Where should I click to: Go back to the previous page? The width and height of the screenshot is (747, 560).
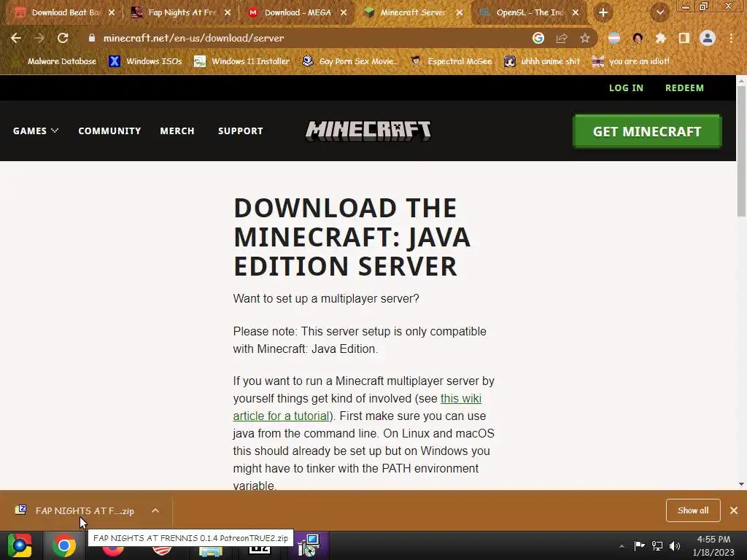click(x=16, y=38)
